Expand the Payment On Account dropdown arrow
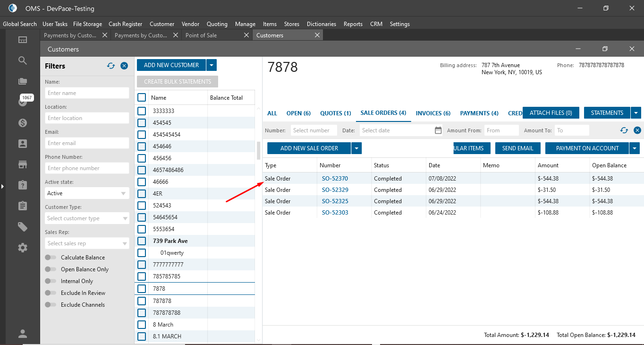Viewport: 644px width, 345px height. [x=635, y=148]
